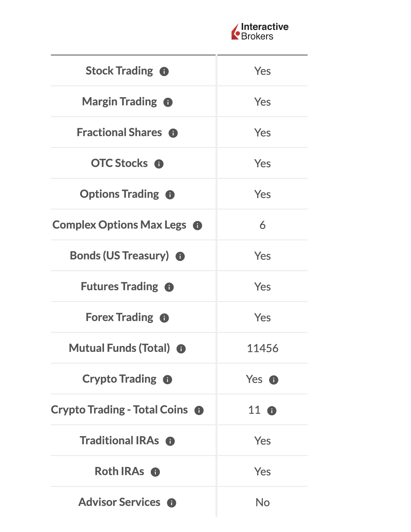Show the Traditional IRAs info tooltip

[170, 441]
